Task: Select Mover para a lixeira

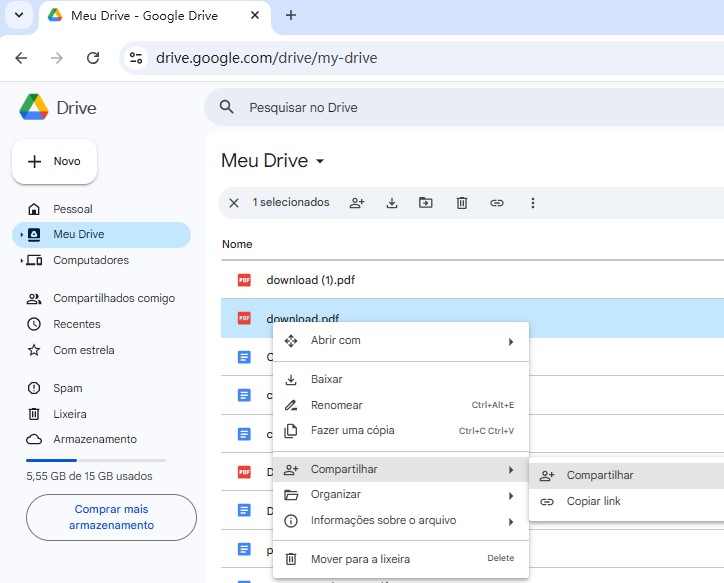Action: pos(360,559)
